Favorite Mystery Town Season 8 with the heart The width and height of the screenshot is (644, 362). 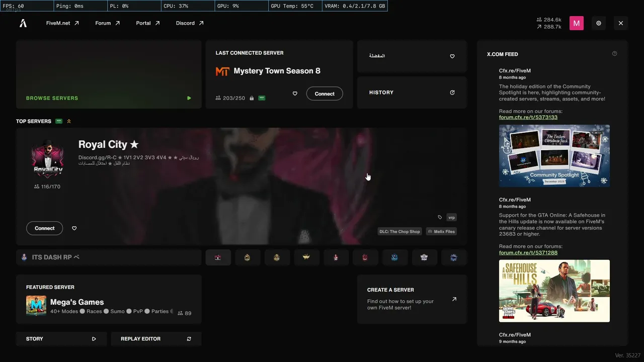coord(295,94)
